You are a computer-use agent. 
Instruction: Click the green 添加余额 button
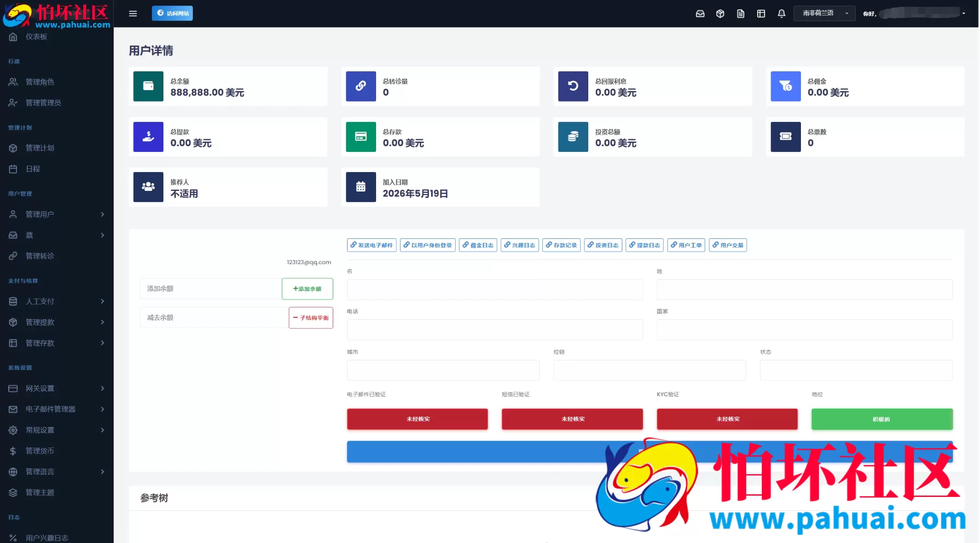click(307, 289)
